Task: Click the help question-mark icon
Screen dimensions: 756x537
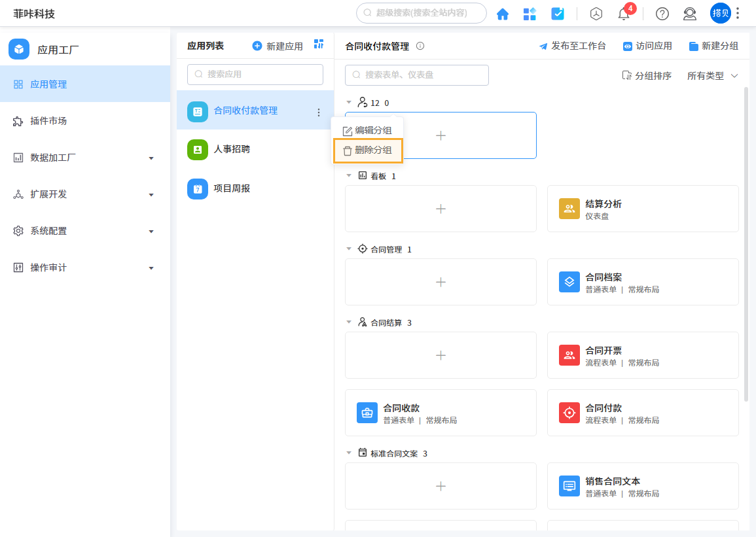Action: (662, 14)
